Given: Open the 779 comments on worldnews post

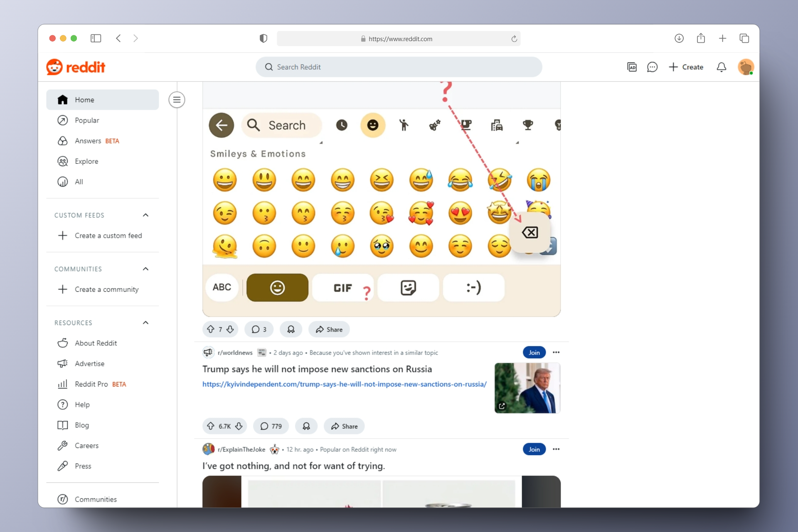Looking at the screenshot, I should click(271, 426).
